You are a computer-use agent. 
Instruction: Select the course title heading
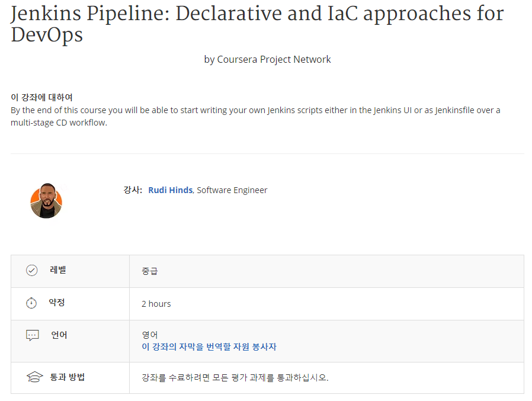(257, 24)
